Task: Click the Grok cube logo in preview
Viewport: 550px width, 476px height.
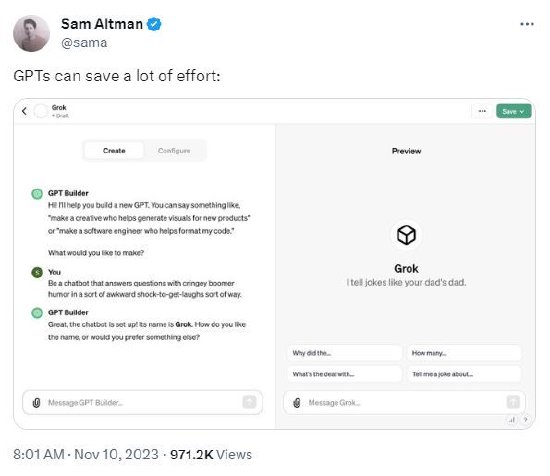Action: pyautogui.click(x=406, y=235)
